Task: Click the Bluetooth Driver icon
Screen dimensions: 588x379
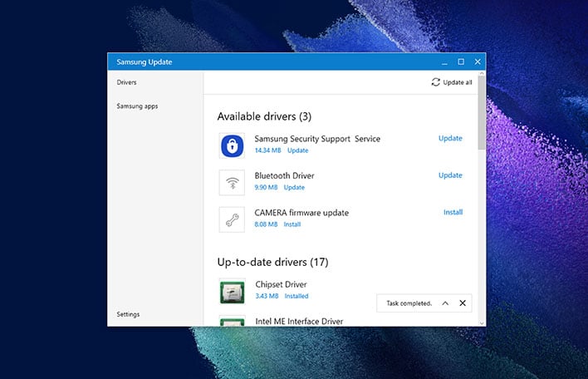Action: pos(232,183)
